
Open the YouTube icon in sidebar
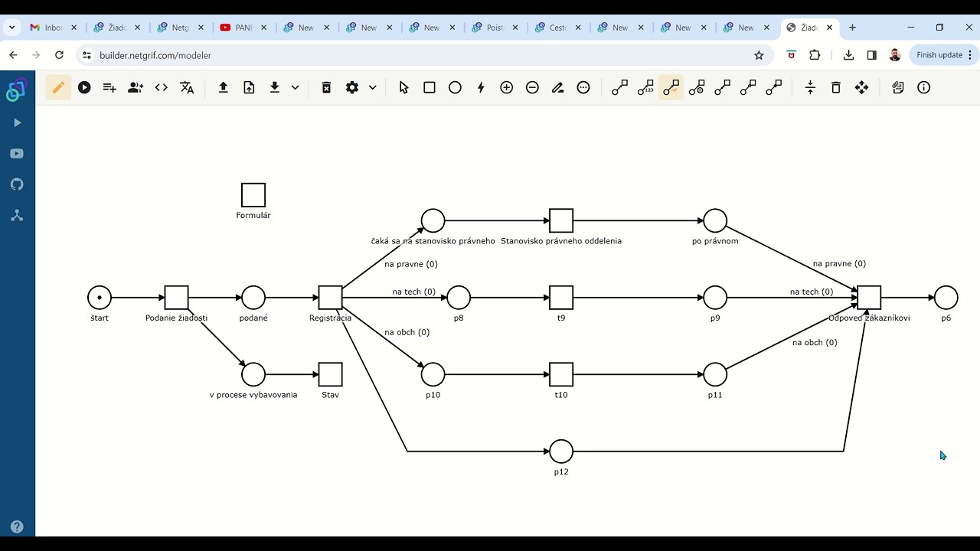[17, 154]
